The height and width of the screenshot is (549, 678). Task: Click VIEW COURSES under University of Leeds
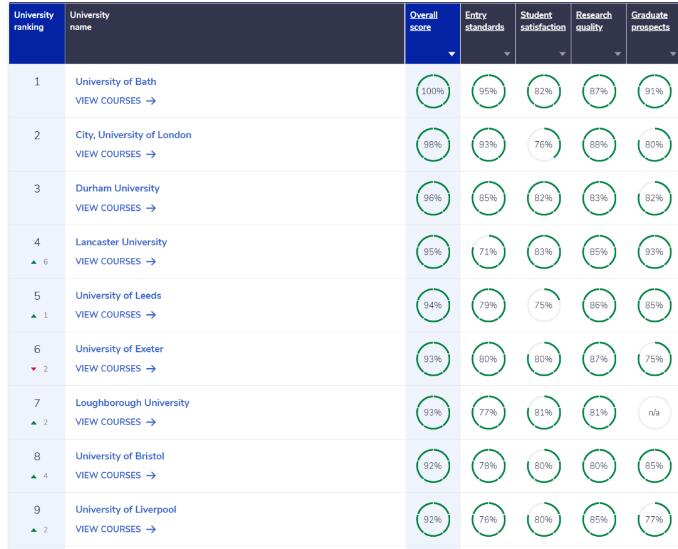[115, 315]
